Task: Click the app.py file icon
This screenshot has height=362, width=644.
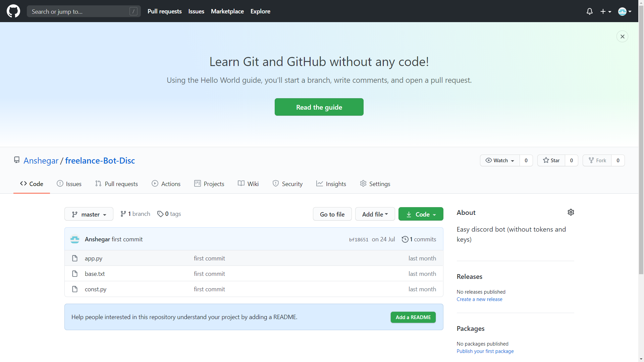Action: tap(75, 258)
